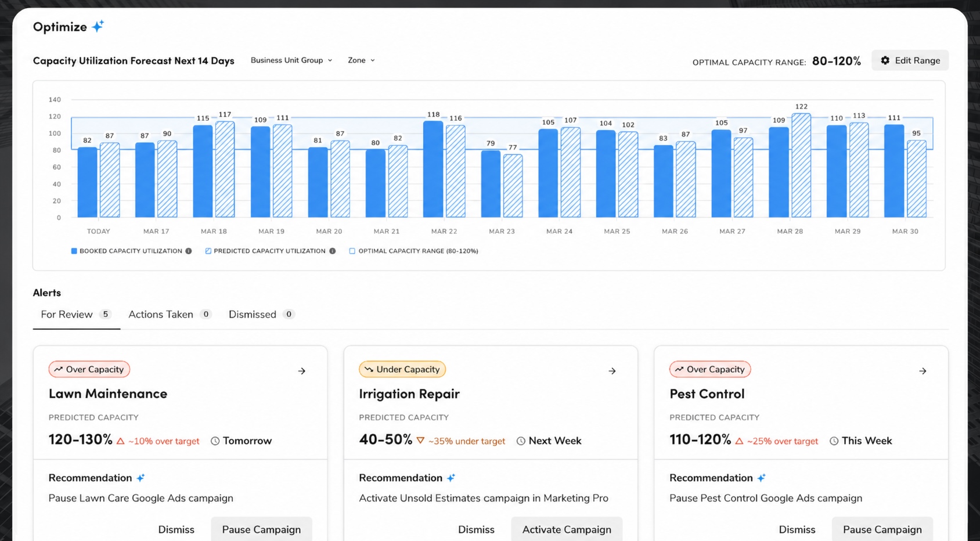Switch to the Dismissed tab
The width and height of the screenshot is (980, 541).
point(261,315)
